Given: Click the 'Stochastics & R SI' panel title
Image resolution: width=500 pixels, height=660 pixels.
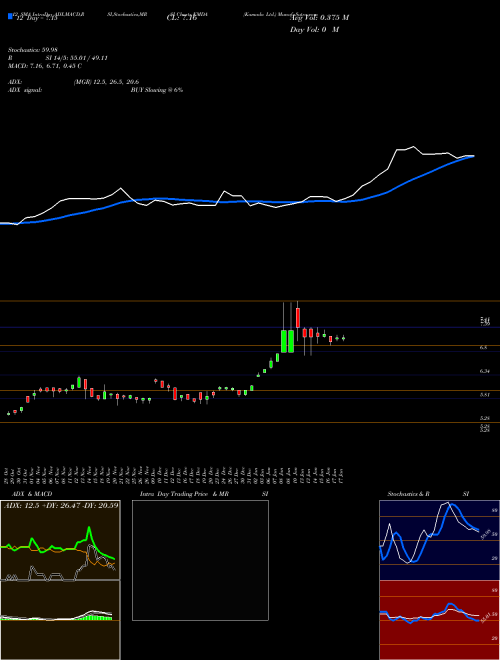Looking at the screenshot, I should [428, 494].
